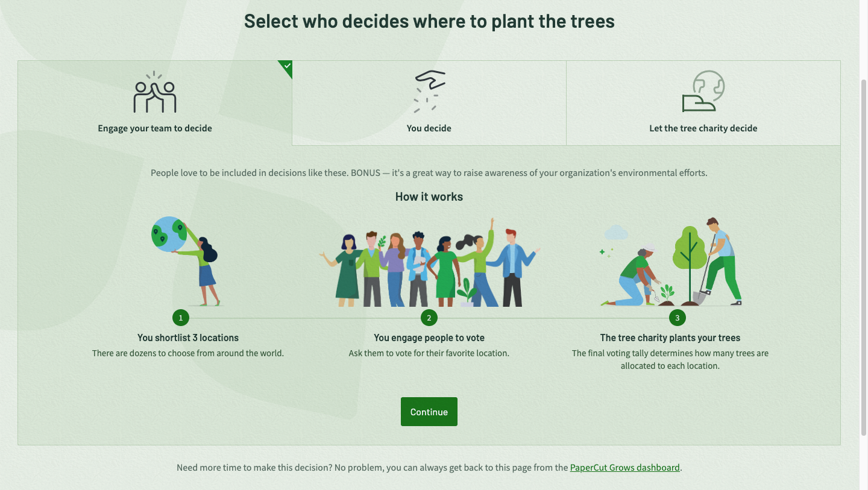Click the pointing hand icon
This screenshot has width=868, height=490.
tap(429, 92)
